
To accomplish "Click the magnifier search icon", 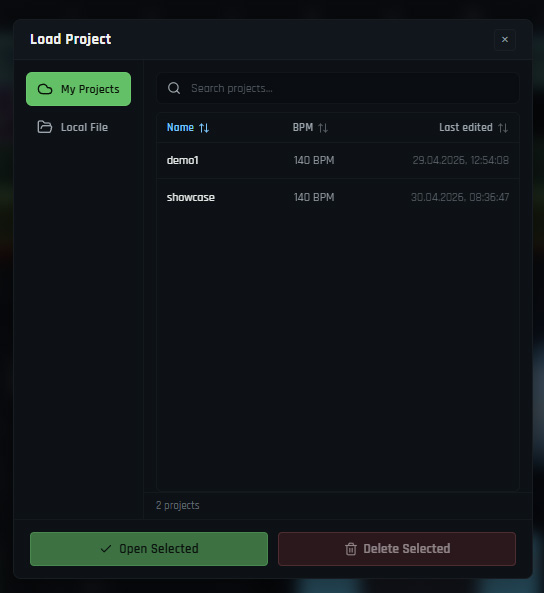I will [x=174, y=88].
